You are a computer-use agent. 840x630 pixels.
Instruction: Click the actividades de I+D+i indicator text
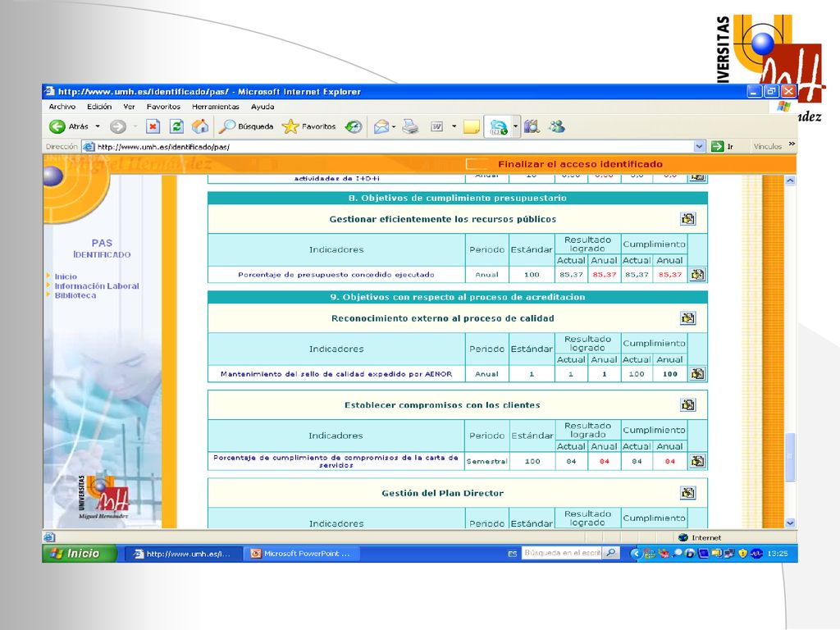click(x=336, y=178)
